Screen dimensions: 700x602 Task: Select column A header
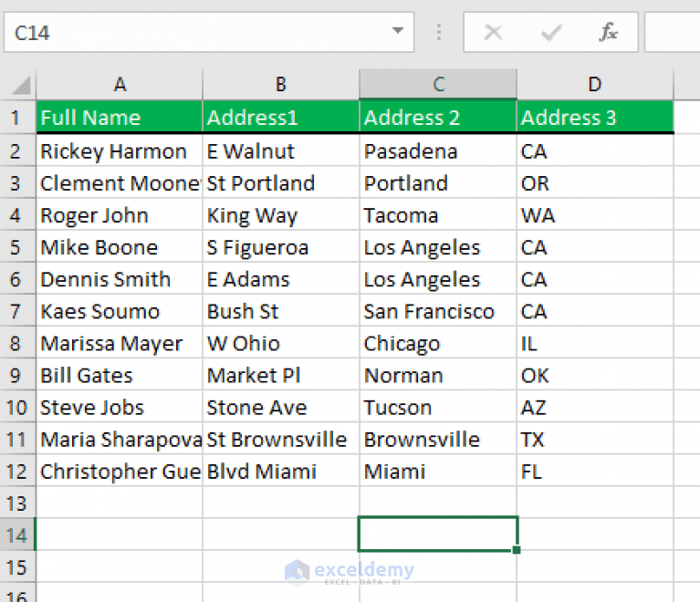[x=120, y=84]
